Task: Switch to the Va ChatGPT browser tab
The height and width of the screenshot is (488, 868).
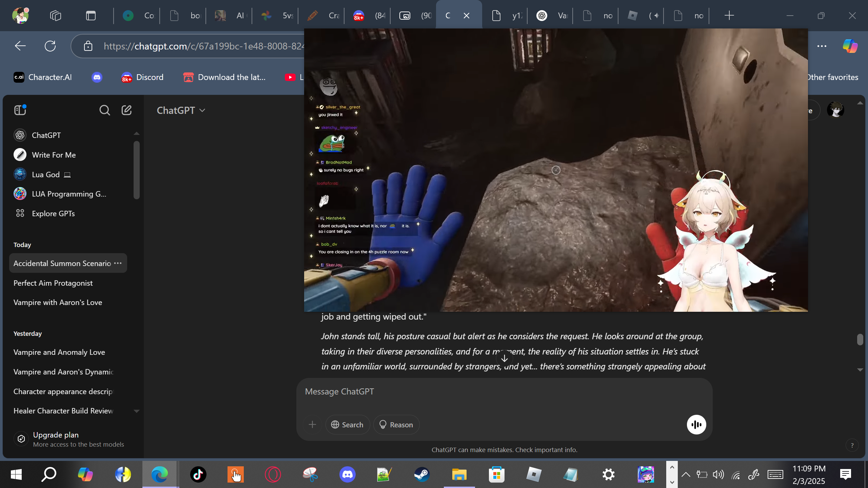Action: click(x=551, y=16)
